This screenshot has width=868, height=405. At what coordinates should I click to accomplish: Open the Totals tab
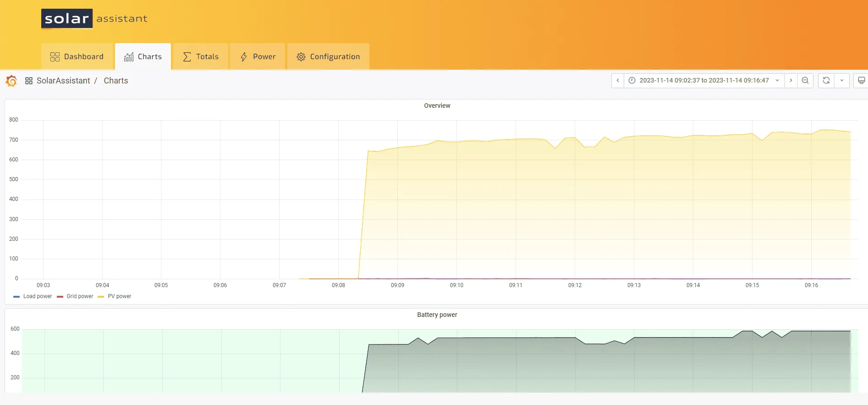(x=201, y=56)
